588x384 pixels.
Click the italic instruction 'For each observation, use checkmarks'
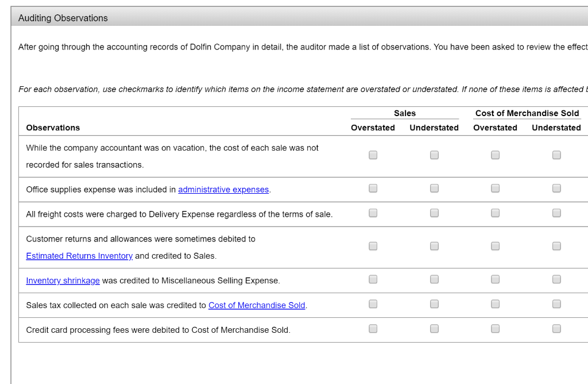pos(91,89)
